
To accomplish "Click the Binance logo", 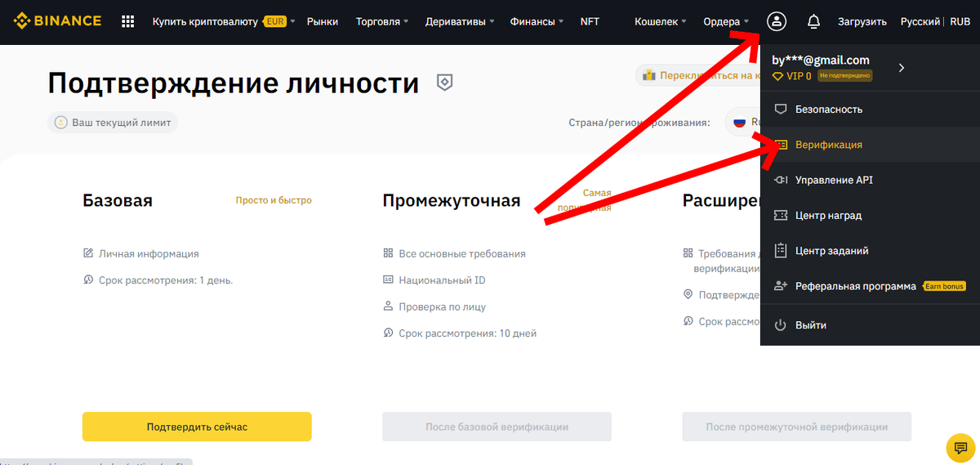I will (x=58, y=21).
